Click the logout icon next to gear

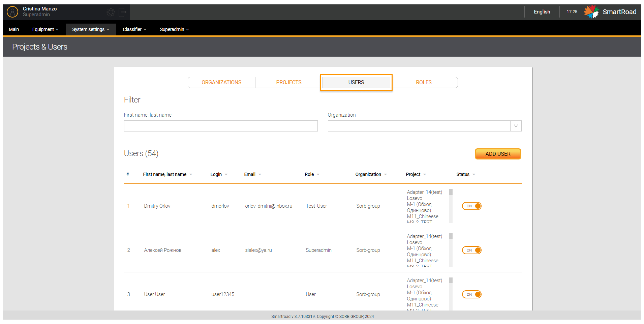(123, 12)
